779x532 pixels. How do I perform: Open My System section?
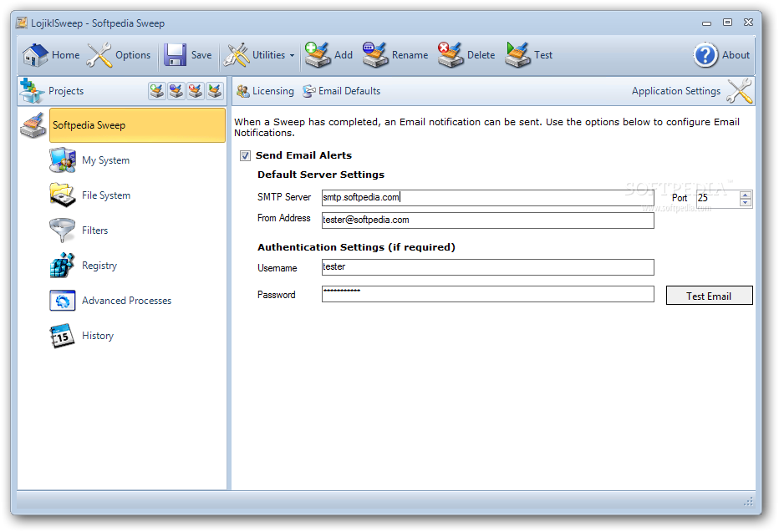point(90,160)
